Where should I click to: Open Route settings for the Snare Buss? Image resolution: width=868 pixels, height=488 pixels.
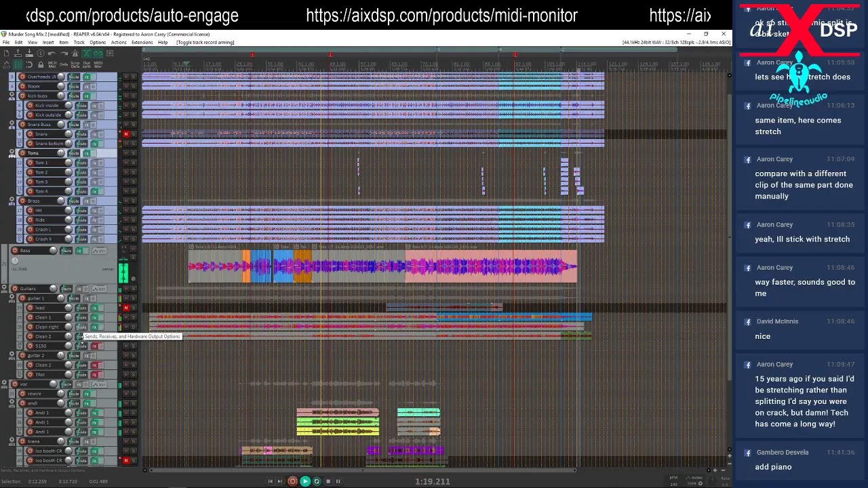click(74, 125)
